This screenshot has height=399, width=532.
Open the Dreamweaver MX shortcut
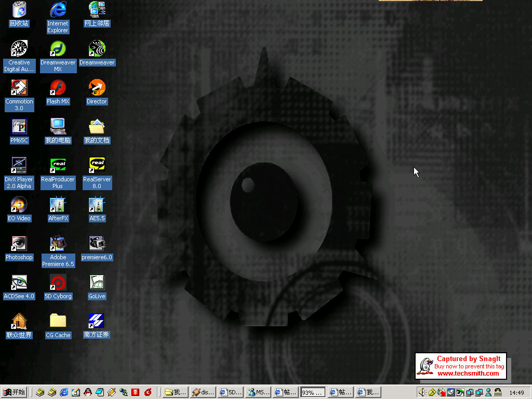58,49
